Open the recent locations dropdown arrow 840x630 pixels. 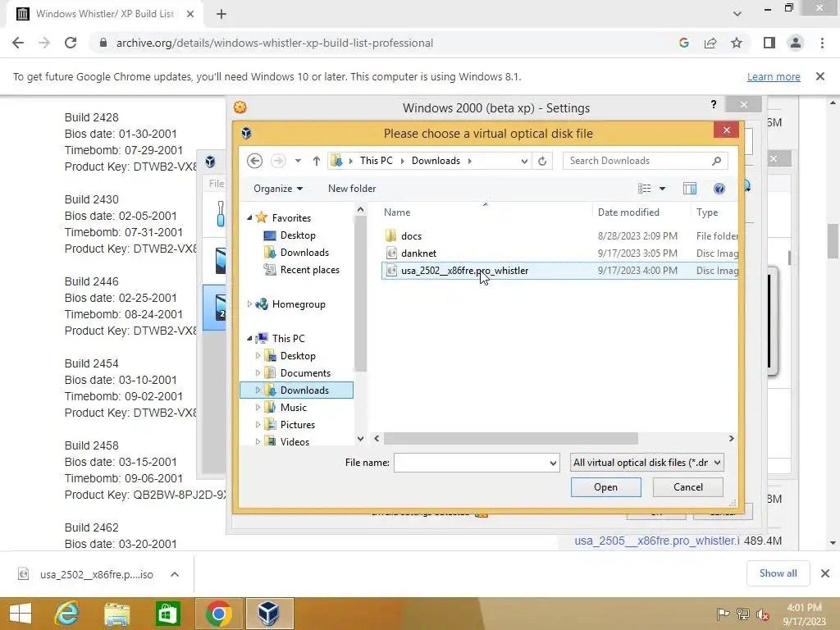pyautogui.click(x=298, y=161)
